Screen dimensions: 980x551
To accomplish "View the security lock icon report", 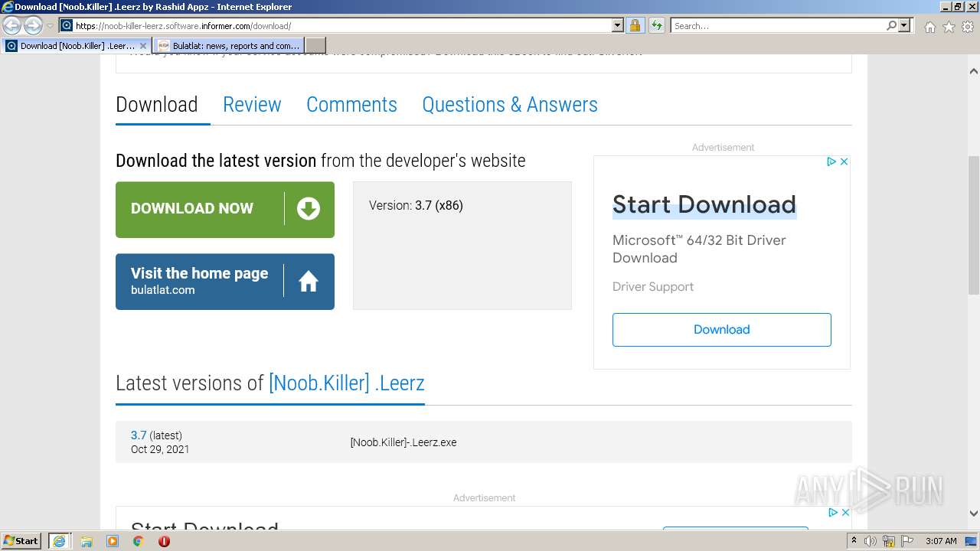I will click(635, 25).
